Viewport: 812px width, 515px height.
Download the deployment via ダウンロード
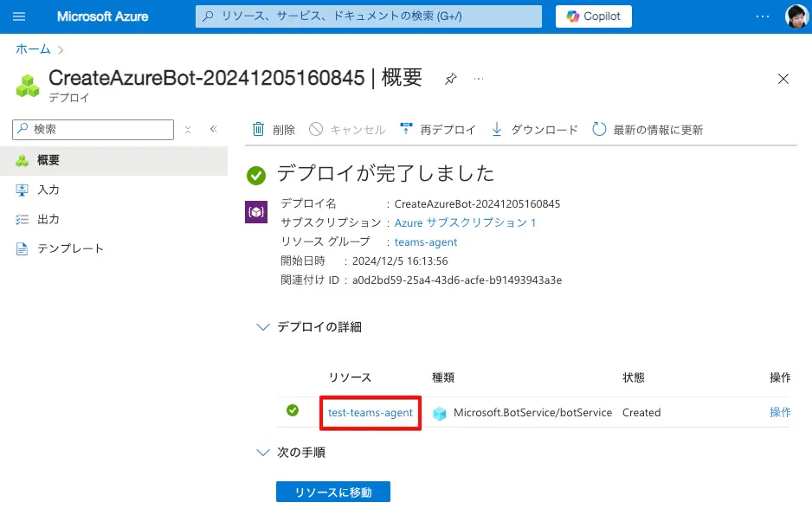tap(534, 129)
